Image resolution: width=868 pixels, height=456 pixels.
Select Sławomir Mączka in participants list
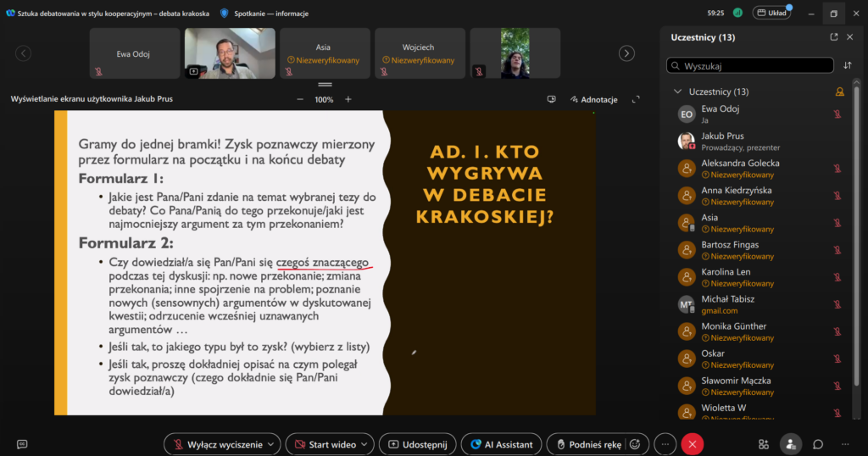[x=759, y=385]
